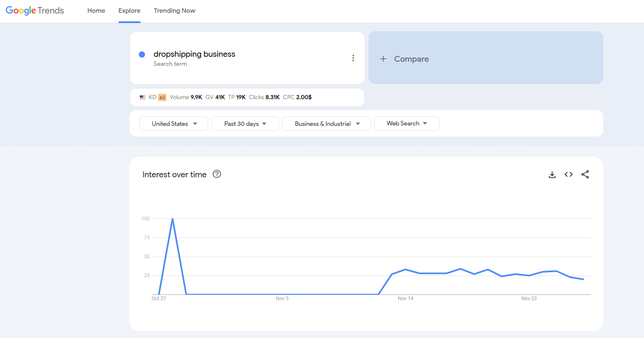This screenshot has height=338, width=644.
Task: Click the 25 y-axis label
Action: pos(147,275)
